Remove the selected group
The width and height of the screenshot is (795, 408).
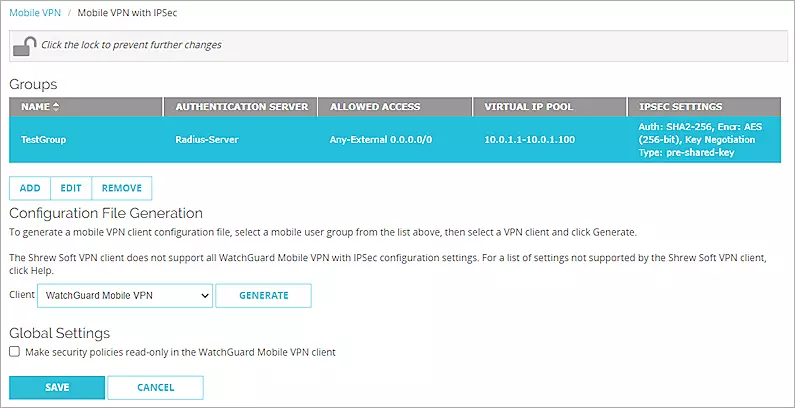point(122,188)
